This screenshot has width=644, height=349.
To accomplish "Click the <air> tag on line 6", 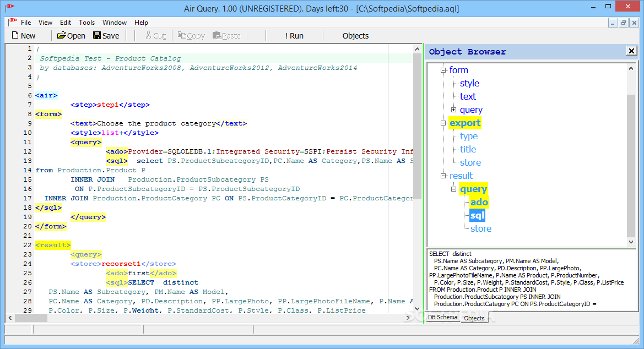I will pyautogui.click(x=46, y=95).
